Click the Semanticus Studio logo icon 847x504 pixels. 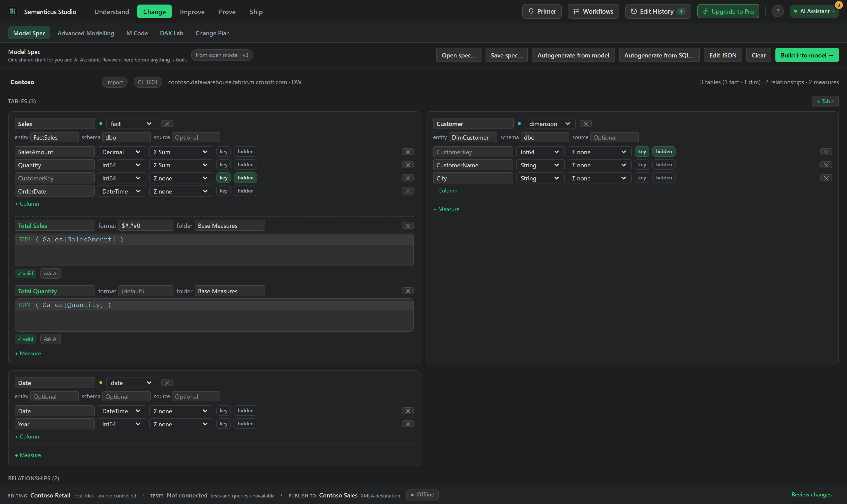coord(13,11)
